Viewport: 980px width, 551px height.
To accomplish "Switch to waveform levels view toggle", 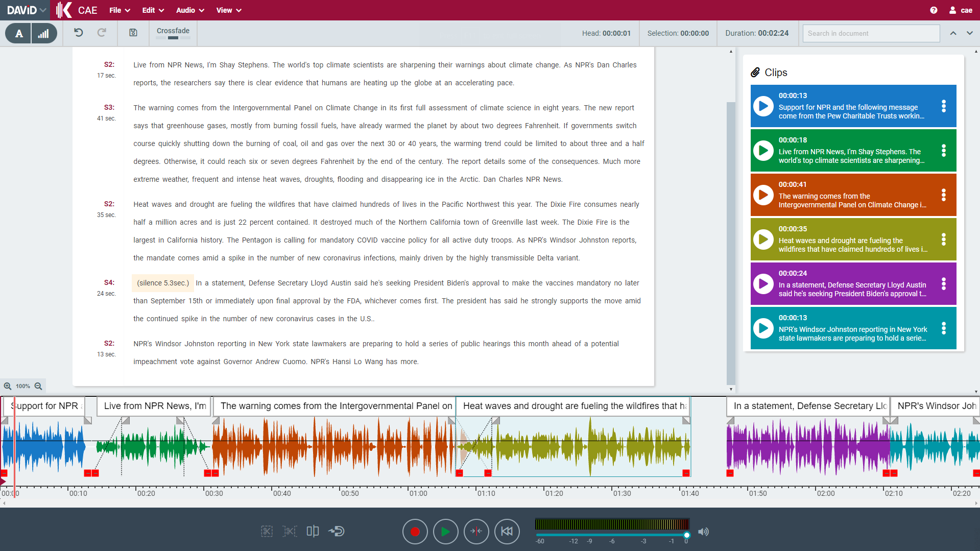I will (44, 34).
